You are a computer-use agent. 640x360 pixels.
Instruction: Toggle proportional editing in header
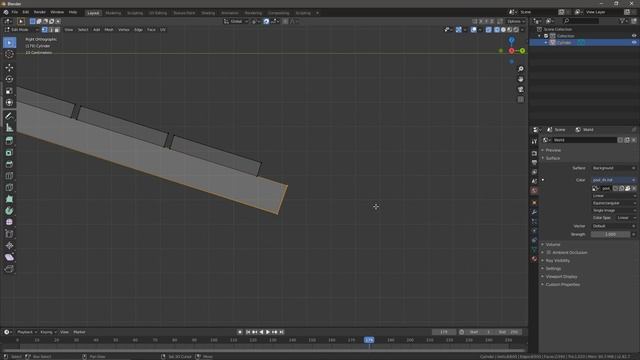pos(285,21)
